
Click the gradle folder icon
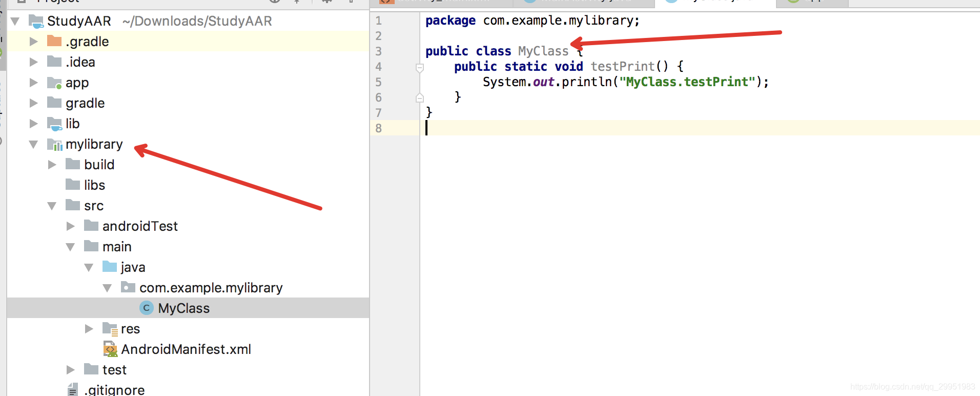pyautogui.click(x=54, y=103)
